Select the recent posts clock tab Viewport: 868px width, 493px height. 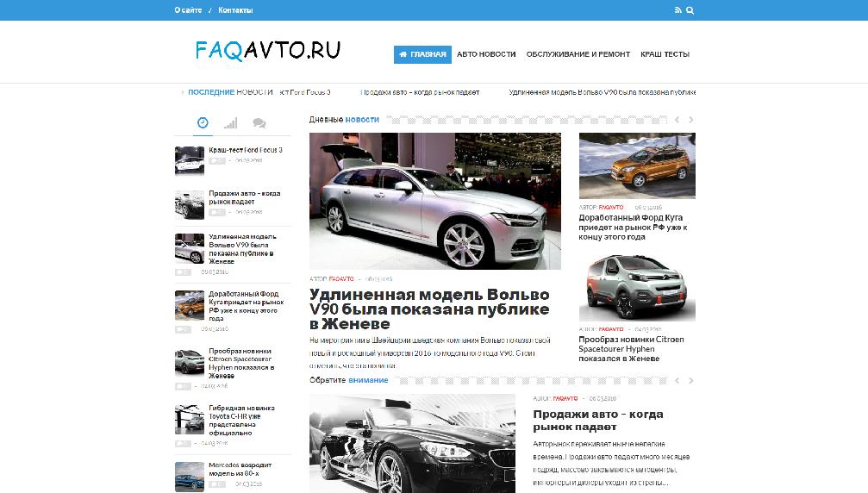pyautogui.click(x=203, y=123)
